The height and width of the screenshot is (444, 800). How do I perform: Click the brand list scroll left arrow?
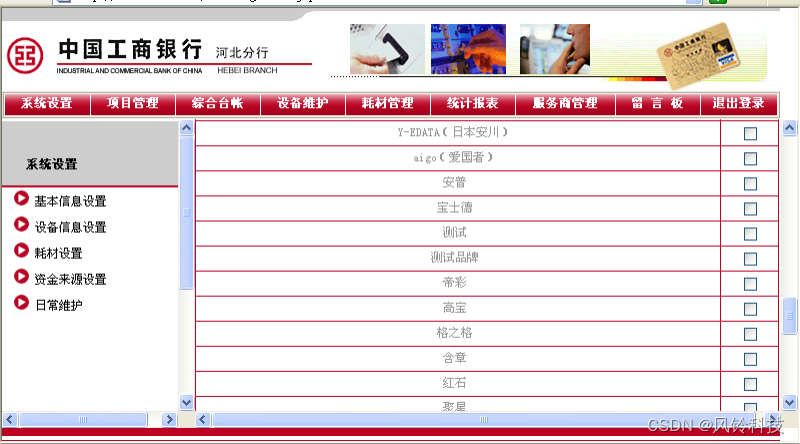(x=203, y=420)
